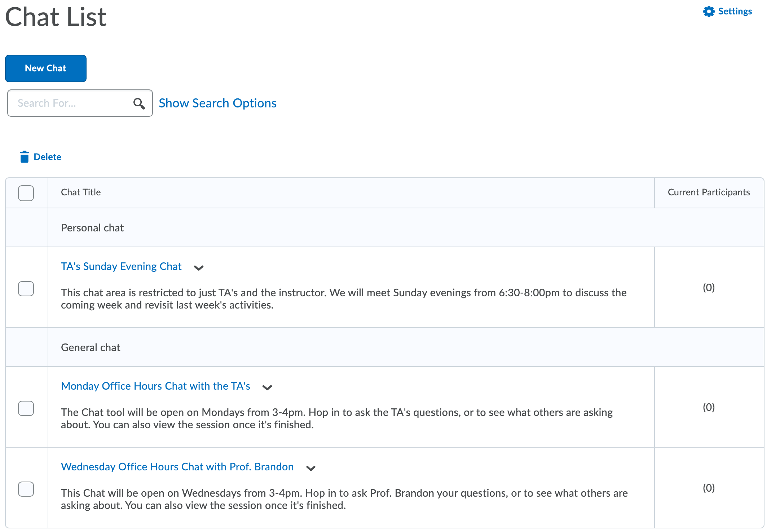Click the Personal chat group row

click(385, 228)
